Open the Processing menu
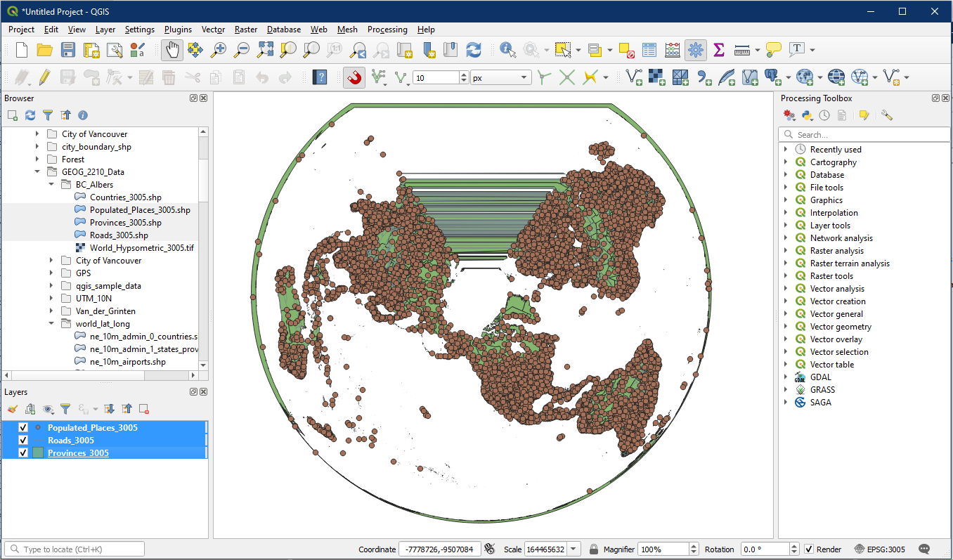This screenshot has width=953, height=560. coord(387,30)
